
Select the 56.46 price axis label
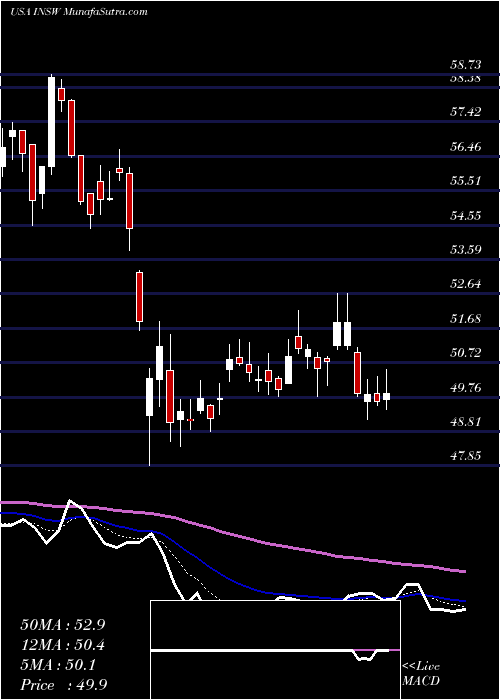click(x=465, y=146)
